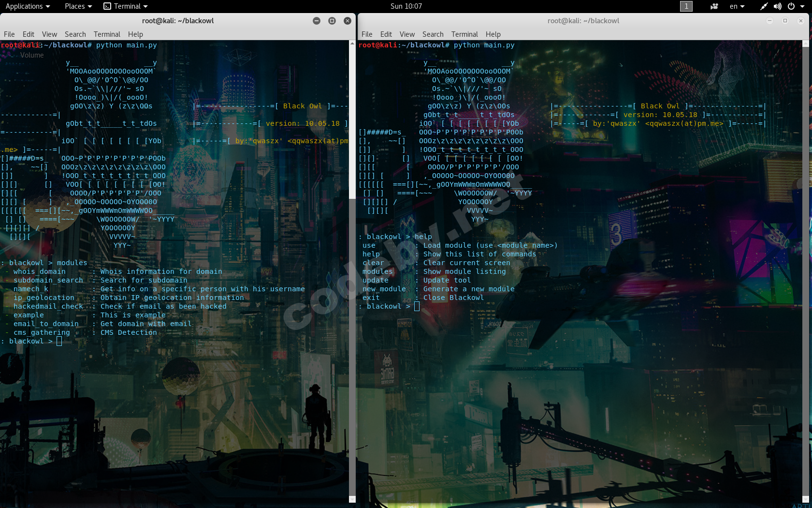Click 'Obtain IP geolocation information' text
This screenshot has height=508, width=812.
pyautogui.click(x=172, y=298)
